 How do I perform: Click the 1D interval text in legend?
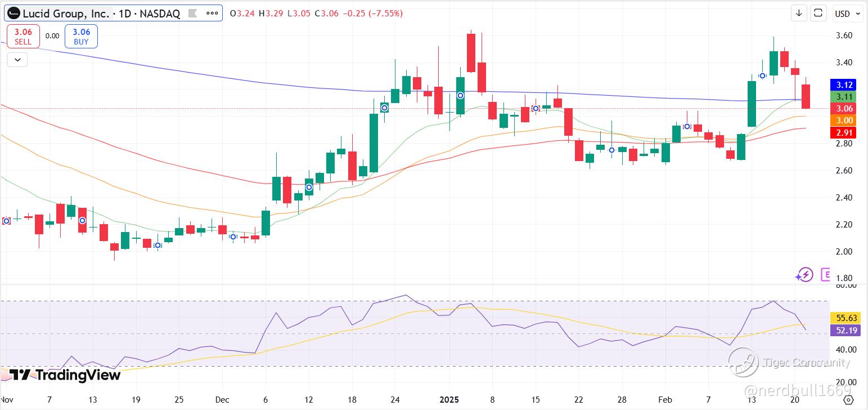tap(122, 14)
